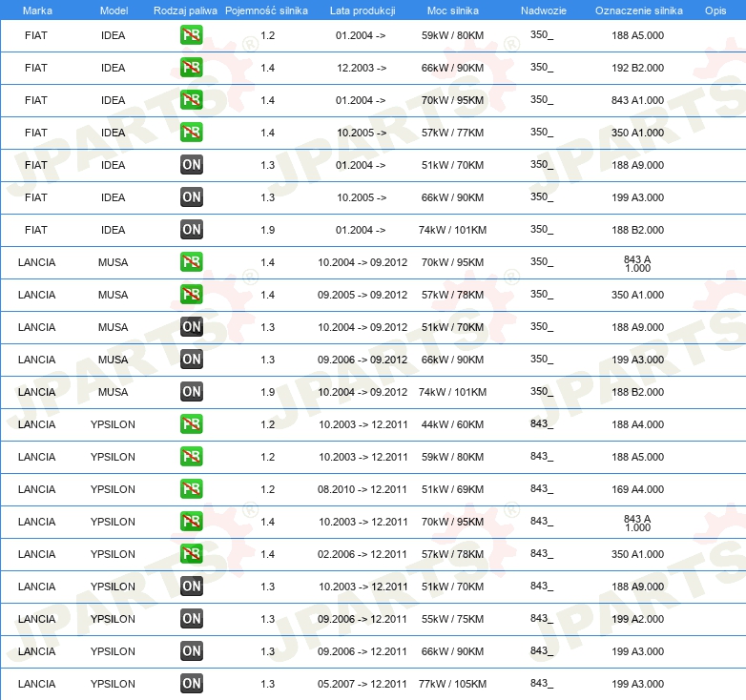Click the Opis column header
Viewport: 746px width, 700px height.
pos(715,10)
